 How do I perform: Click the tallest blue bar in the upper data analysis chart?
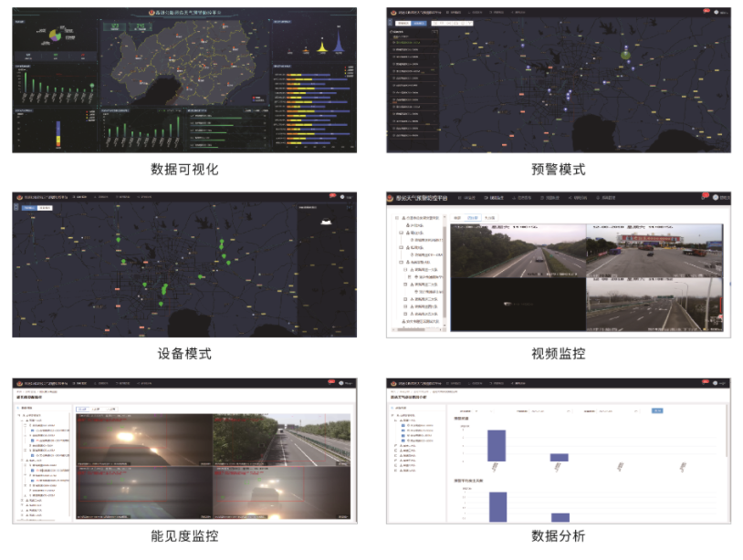click(496, 445)
